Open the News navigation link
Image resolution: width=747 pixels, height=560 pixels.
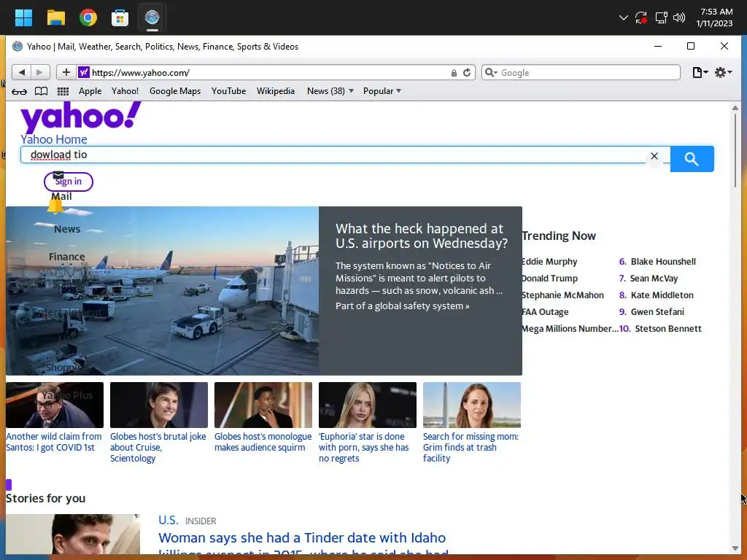click(x=67, y=229)
